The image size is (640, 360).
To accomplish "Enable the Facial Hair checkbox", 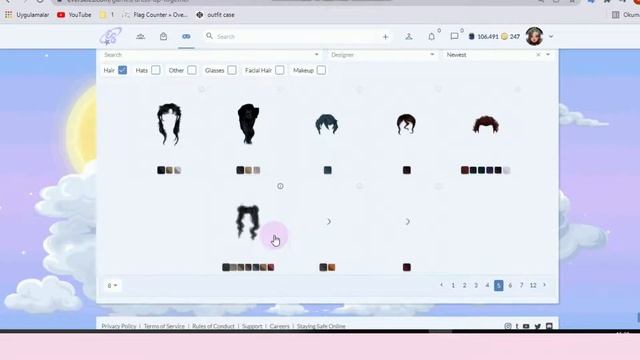I will tap(280, 70).
